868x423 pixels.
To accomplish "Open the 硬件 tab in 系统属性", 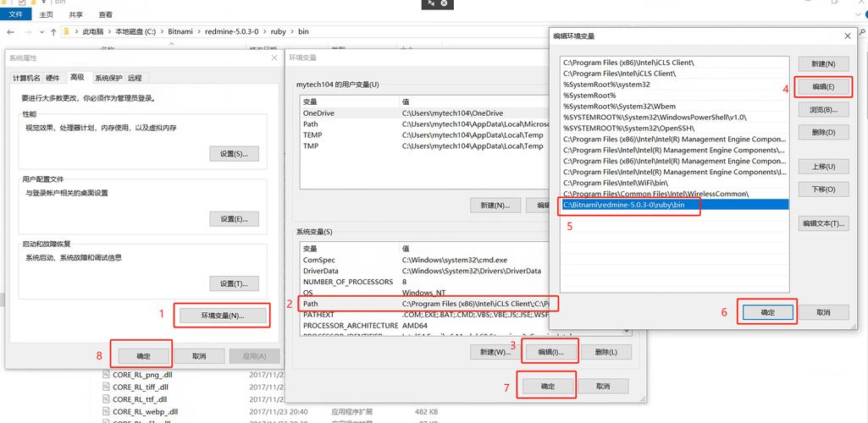I will 53,78.
